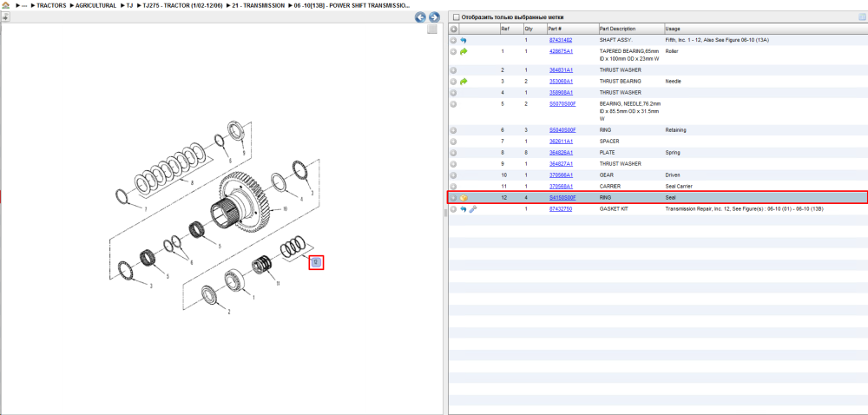Open part number link 87431402
The height and width of the screenshot is (415, 868).
pos(560,40)
